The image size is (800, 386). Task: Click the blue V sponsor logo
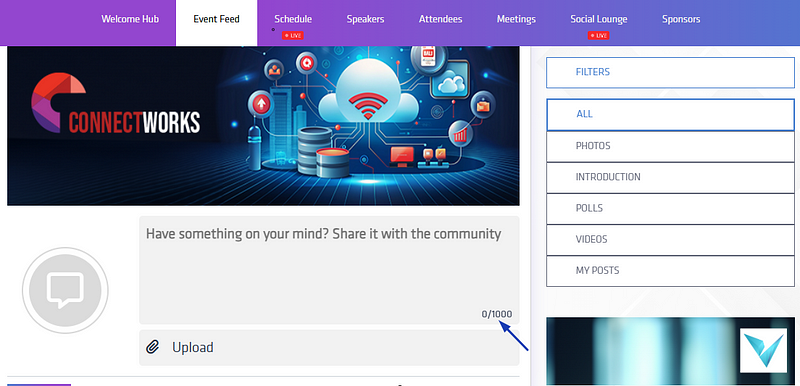point(763,350)
